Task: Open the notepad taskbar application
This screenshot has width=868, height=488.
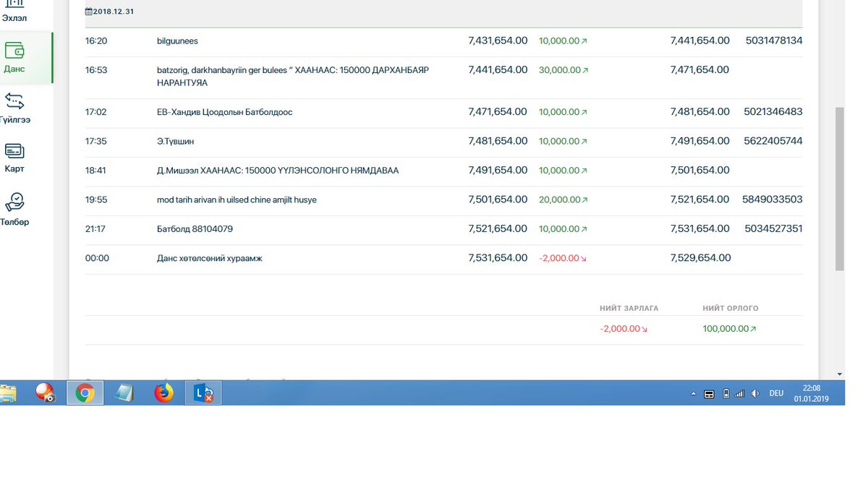Action: [x=124, y=393]
